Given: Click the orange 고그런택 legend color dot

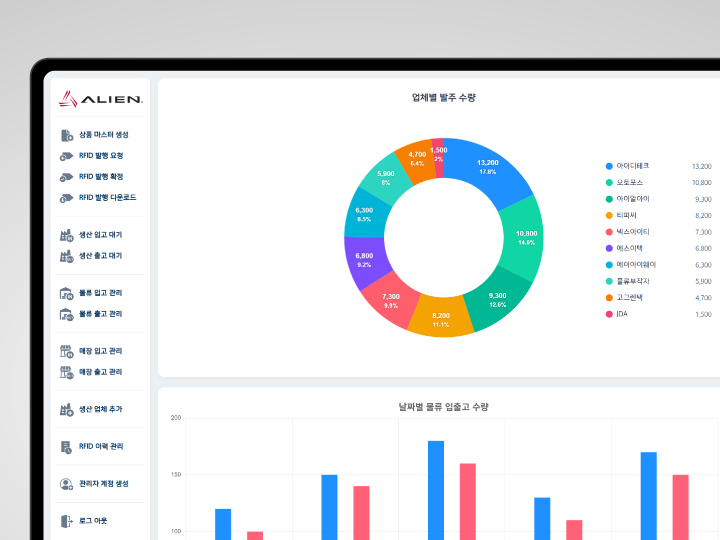Looking at the screenshot, I should pos(609,298).
